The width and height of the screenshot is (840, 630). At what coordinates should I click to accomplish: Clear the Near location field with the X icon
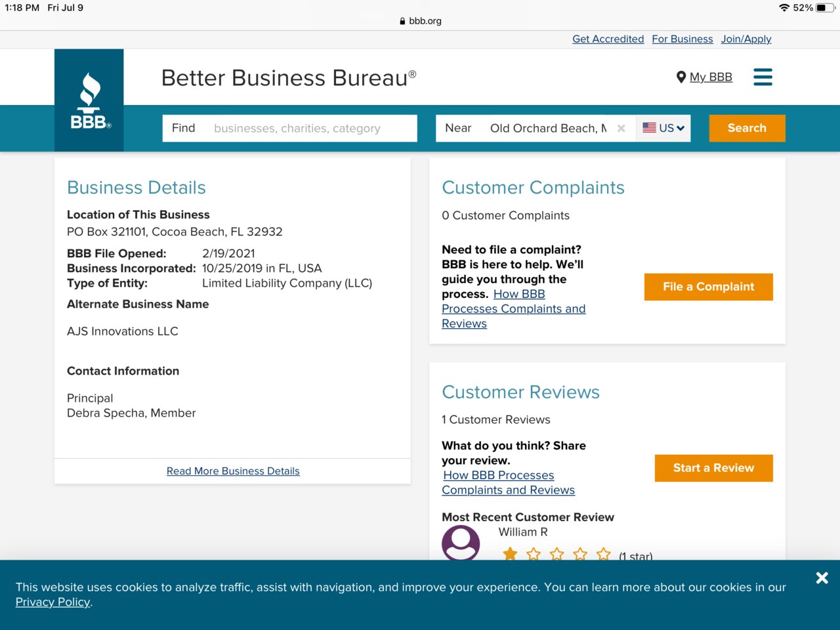621,128
